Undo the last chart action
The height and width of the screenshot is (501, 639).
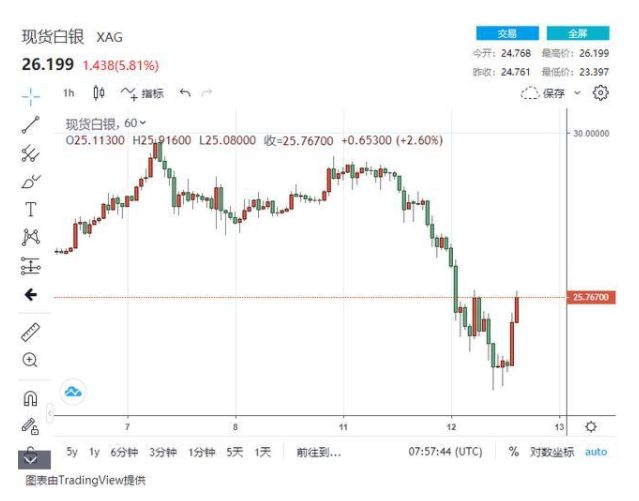pos(185,93)
